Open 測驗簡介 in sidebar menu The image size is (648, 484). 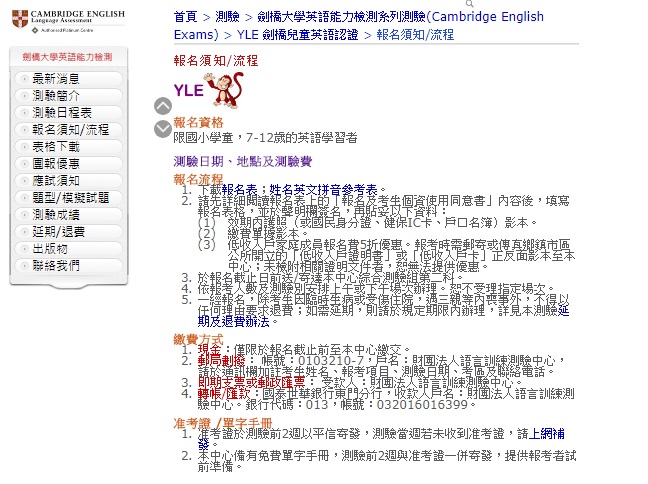[69, 95]
